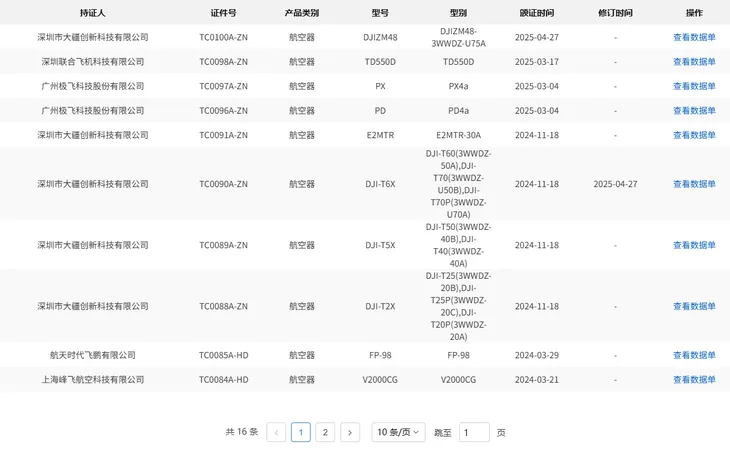730x453 pixels.
Task: Click the jump-to page number field
Action: coord(474,432)
